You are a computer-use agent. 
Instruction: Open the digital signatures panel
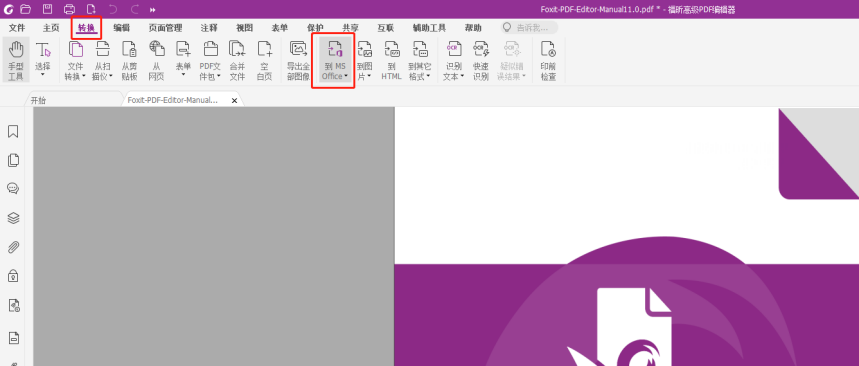pos(14,305)
